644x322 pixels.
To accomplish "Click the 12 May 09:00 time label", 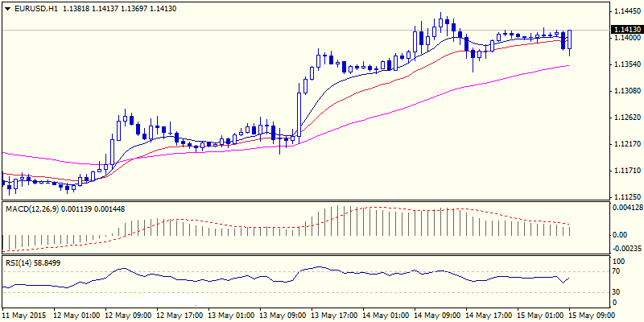I will tap(126, 315).
